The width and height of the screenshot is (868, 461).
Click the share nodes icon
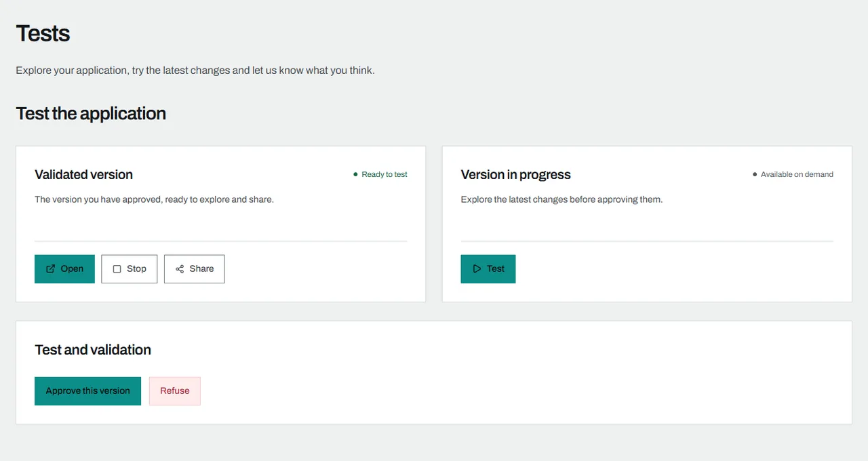[180, 269]
